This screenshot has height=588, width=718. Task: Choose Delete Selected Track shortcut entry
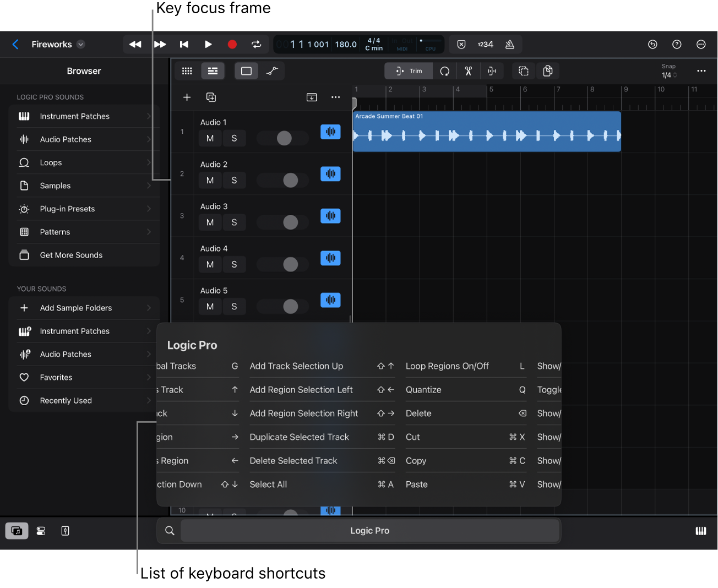pyautogui.click(x=322, y=461)
